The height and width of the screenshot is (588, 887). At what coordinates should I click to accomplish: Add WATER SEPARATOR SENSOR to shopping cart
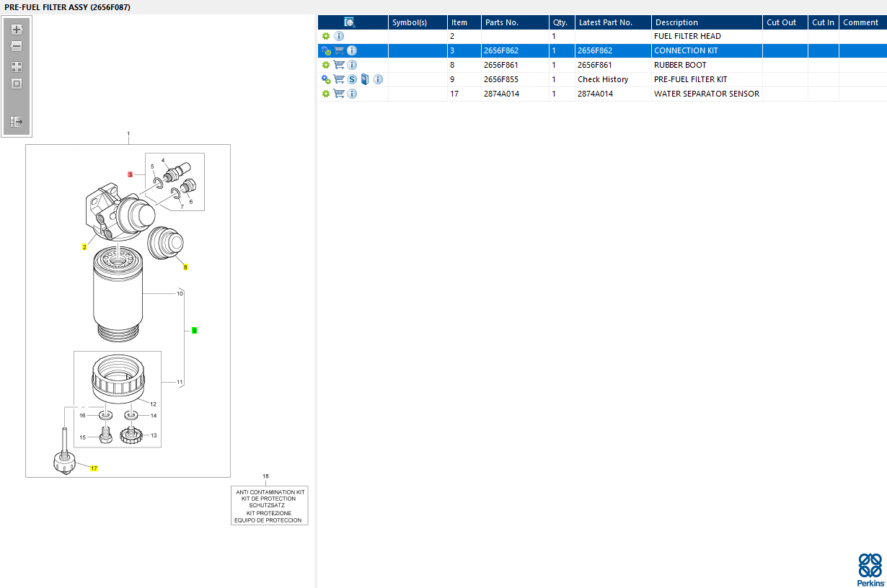coord(339,94)
